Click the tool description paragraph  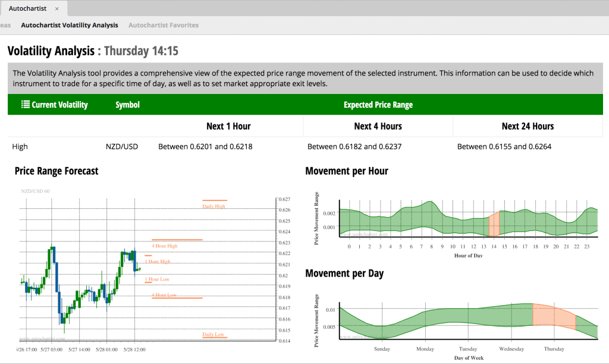pos(303,78)
